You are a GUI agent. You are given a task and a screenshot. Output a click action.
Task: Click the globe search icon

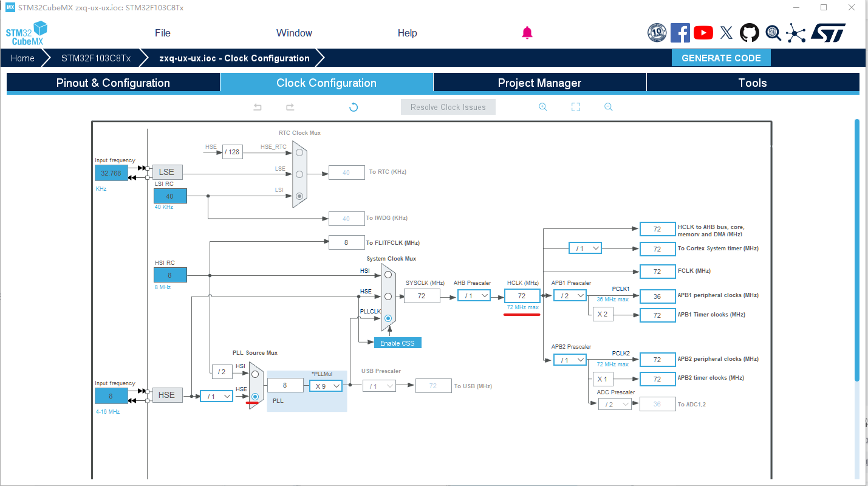(773, 33)
